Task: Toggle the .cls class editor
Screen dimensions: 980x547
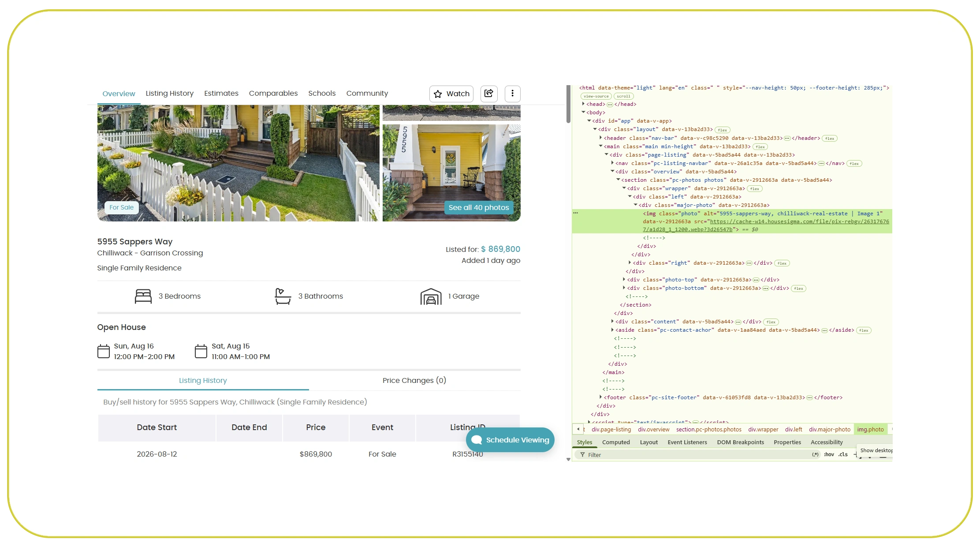Action: pos(843,455)
